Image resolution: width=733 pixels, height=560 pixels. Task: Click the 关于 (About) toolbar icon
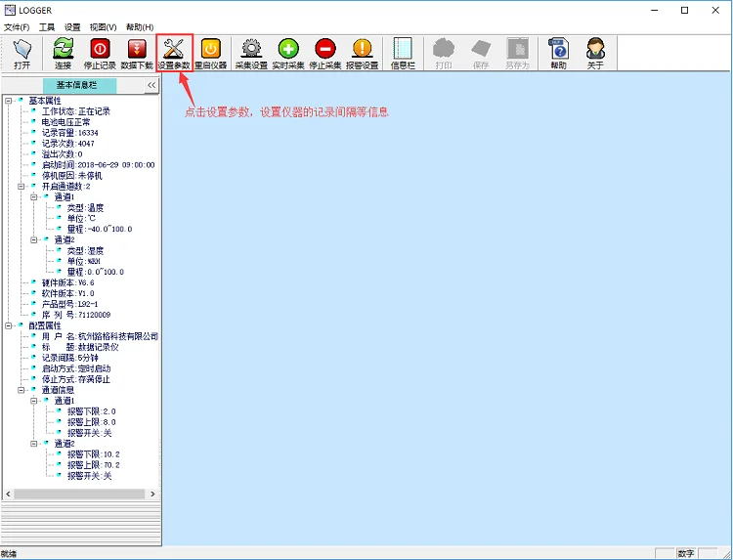click(x=595, y=54)
